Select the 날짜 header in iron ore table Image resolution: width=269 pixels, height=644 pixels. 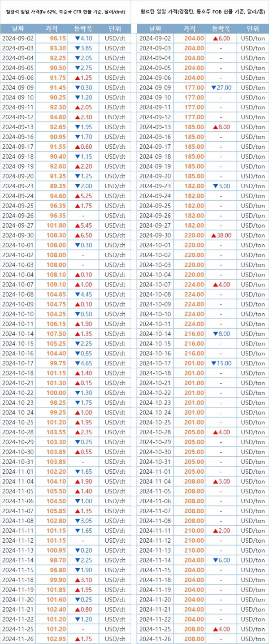click(17, 29)
